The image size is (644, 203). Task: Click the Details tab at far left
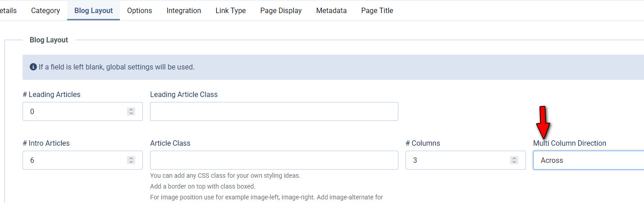point(8,10)
